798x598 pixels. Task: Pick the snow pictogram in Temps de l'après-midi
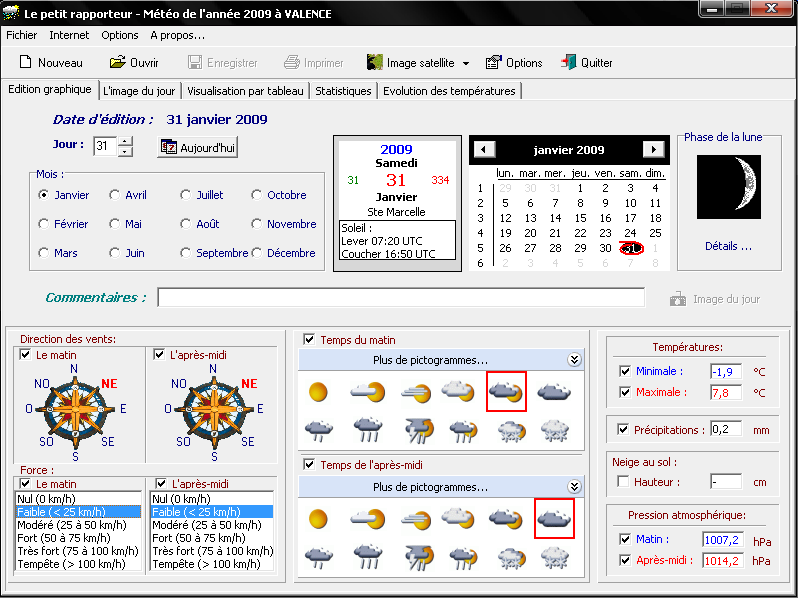coord(557,556)
